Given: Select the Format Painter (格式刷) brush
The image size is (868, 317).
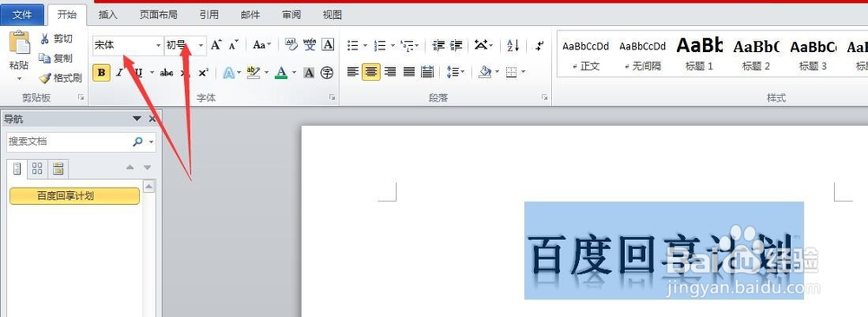Looking at the screenshot, I should (61, 78).
